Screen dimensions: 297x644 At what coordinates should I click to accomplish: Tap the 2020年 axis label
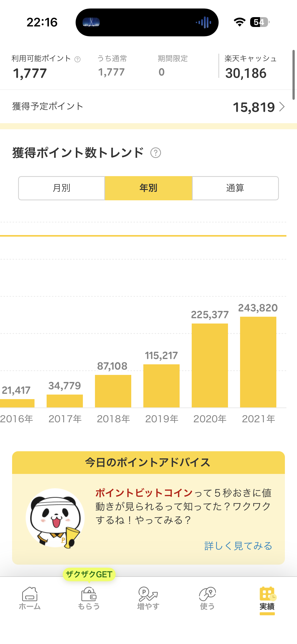[210, 419]
